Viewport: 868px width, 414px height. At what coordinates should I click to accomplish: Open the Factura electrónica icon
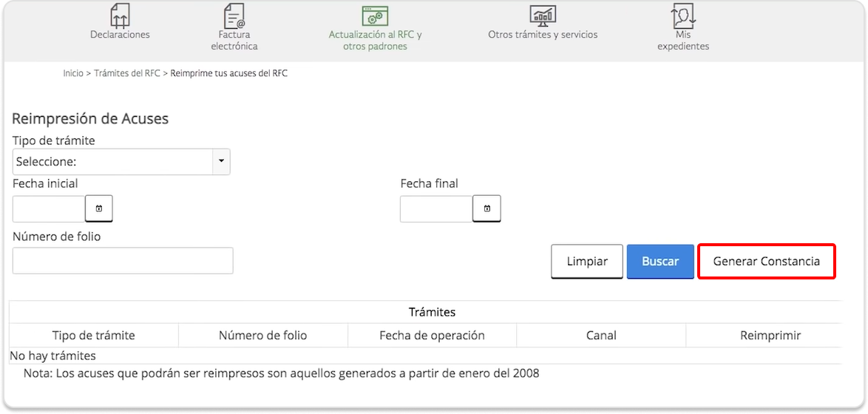(x=234, y=15)
